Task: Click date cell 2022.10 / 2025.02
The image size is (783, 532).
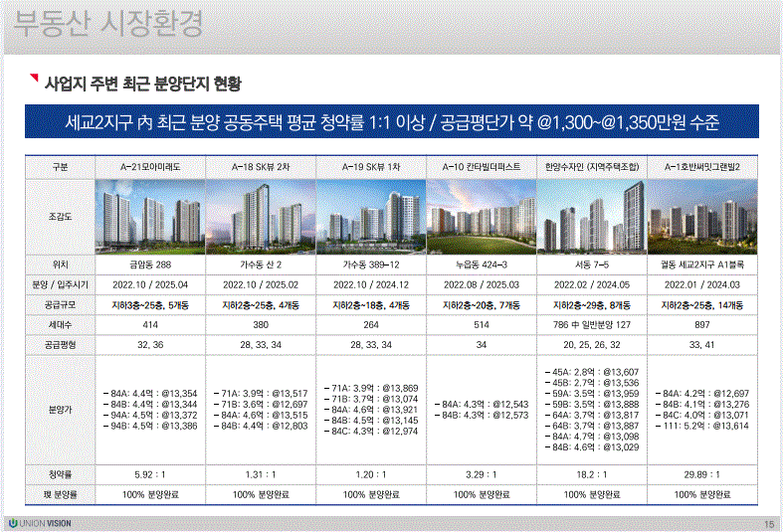Action: pyautogui.click(x=261, y=285)
